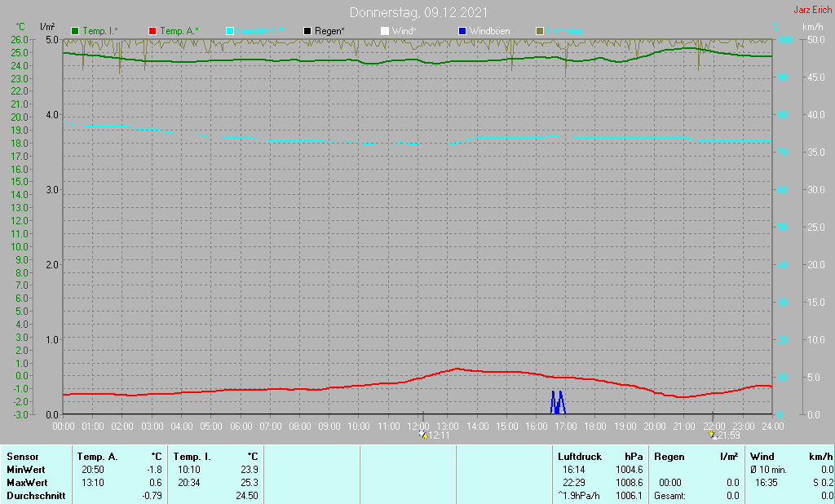The width and height of the screenshot is (835, 504).
Task: Click the 12:00 label on the time axis
Action: [x=418, y=426]
